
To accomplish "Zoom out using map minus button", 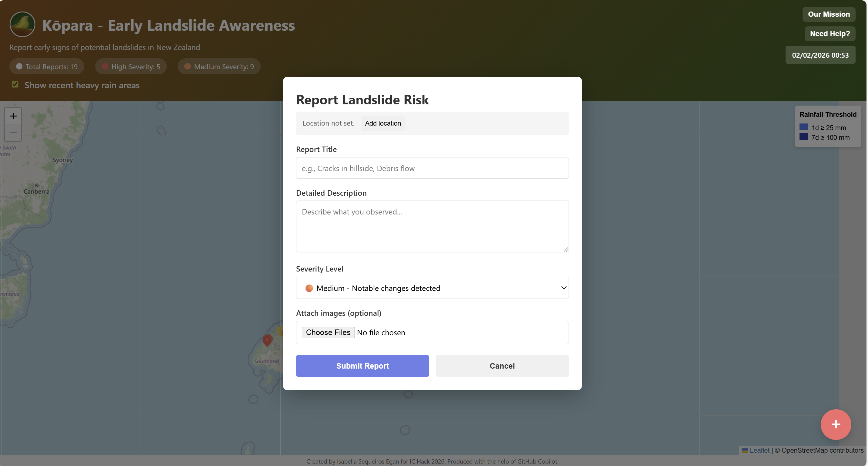I will coord(13,133).
